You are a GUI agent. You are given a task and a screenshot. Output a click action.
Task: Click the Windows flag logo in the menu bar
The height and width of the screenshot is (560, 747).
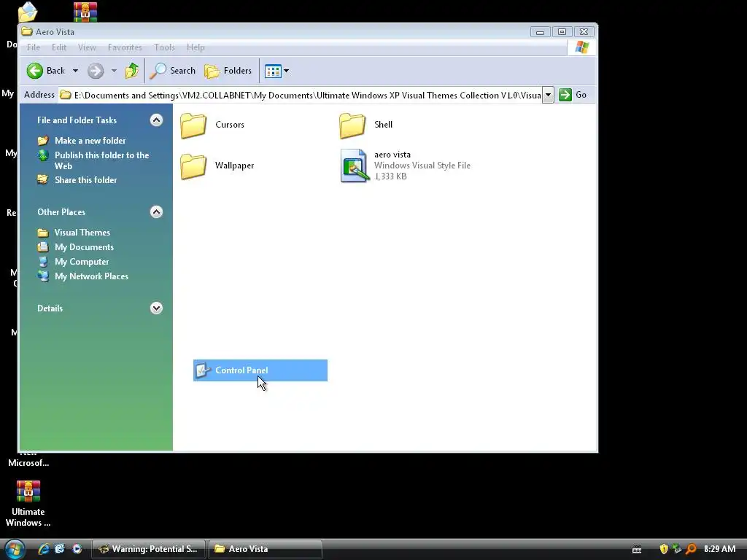pyautogui.click(x=581, y=47)
